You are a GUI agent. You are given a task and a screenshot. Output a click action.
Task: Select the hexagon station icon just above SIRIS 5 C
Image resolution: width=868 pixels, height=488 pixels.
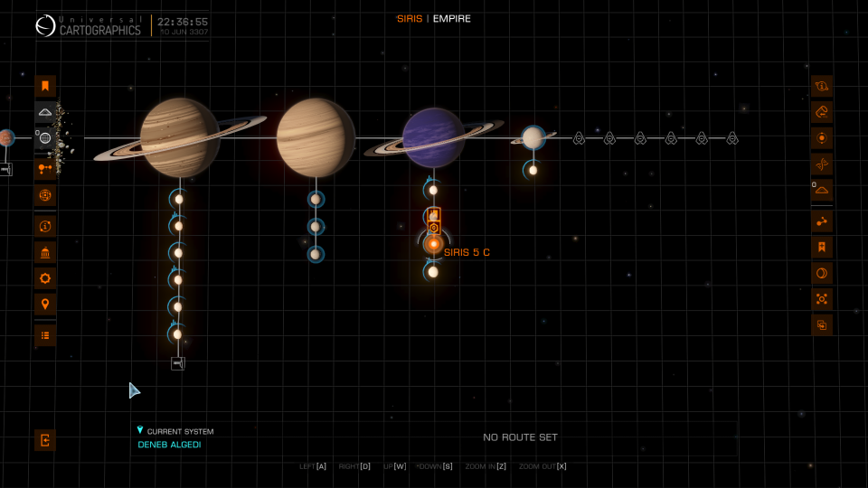point(434,228)
